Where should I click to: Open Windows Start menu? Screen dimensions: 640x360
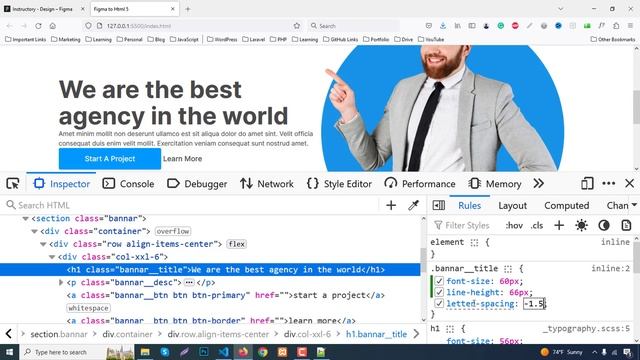pyautogui.click(x=9, y=352)
